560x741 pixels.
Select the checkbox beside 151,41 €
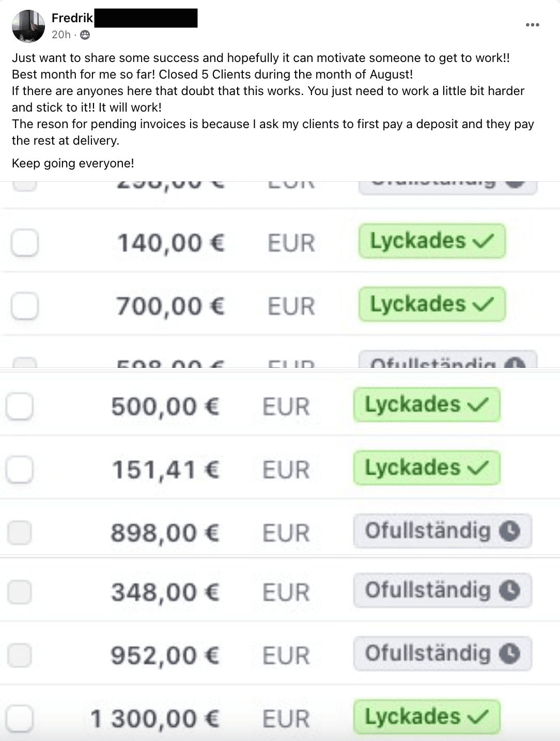[20, 470]
